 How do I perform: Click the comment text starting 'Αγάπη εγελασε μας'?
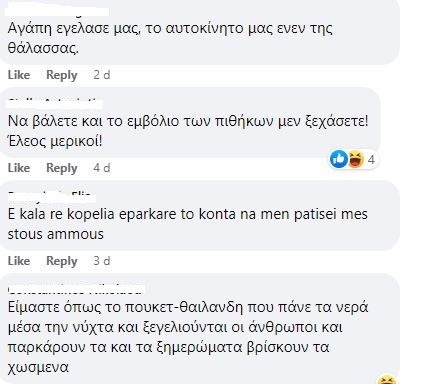point(170,38)
